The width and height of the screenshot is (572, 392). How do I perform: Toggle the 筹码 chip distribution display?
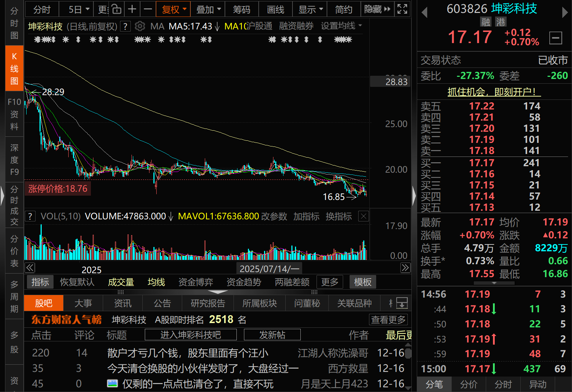[x=241, y=9]
